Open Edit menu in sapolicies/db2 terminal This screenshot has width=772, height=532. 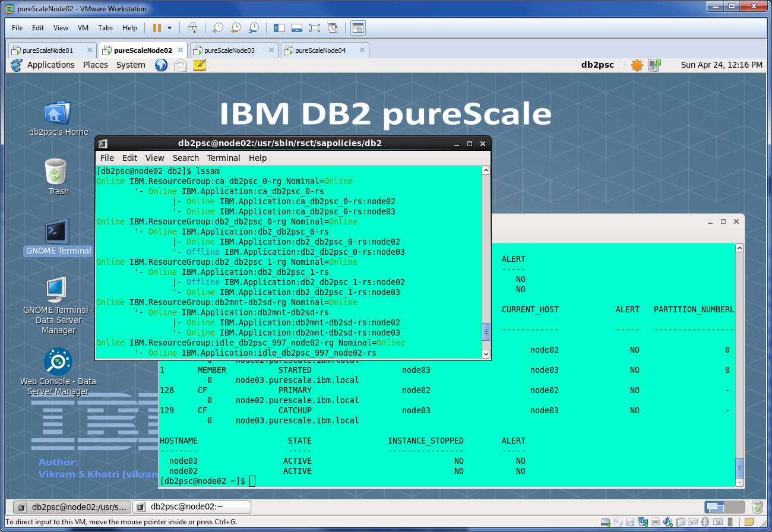coord(129,158)
